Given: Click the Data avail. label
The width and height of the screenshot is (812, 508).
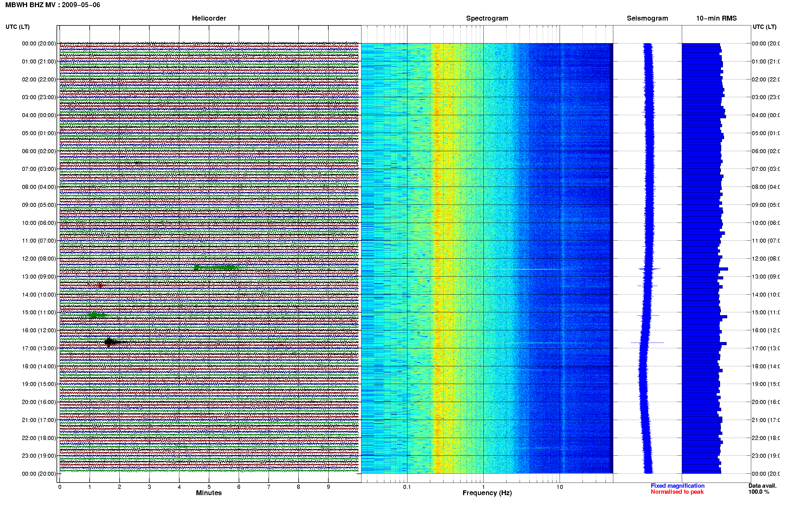Looking at the screenshot, I should coord(762,486).
